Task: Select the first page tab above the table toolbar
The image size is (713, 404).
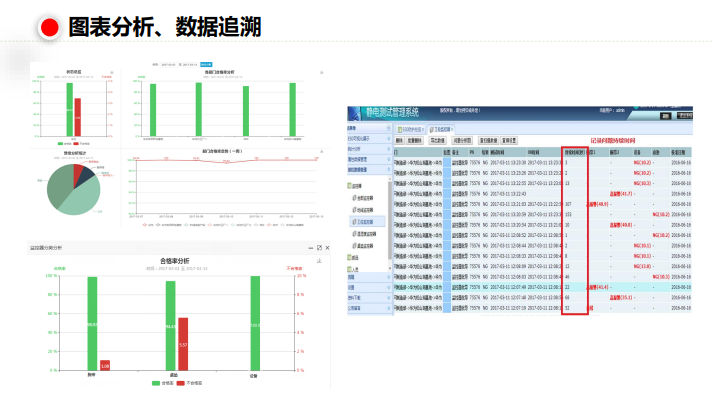Action: (x=415, y=129)
